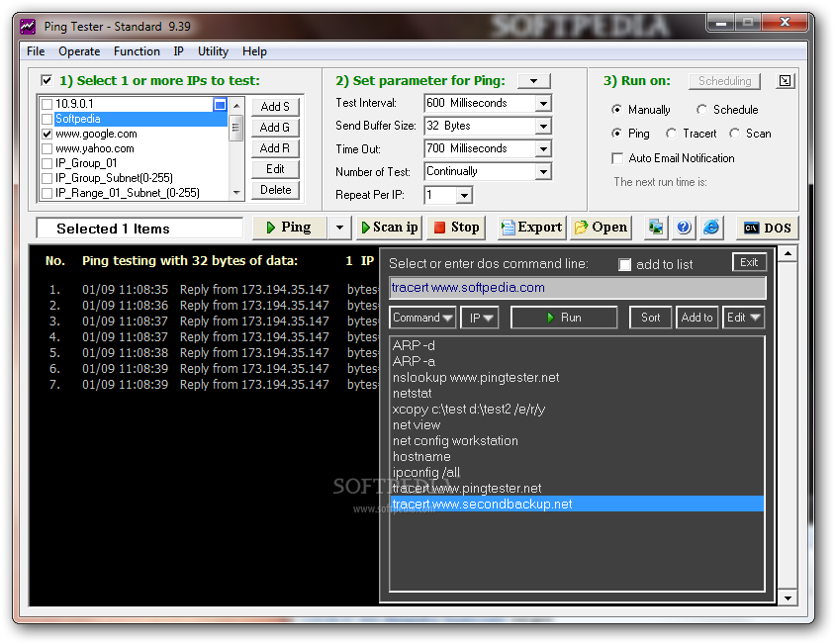Open the IP dropdown in DOS panel
Screen dimensions: 835x644
point(480,318)
